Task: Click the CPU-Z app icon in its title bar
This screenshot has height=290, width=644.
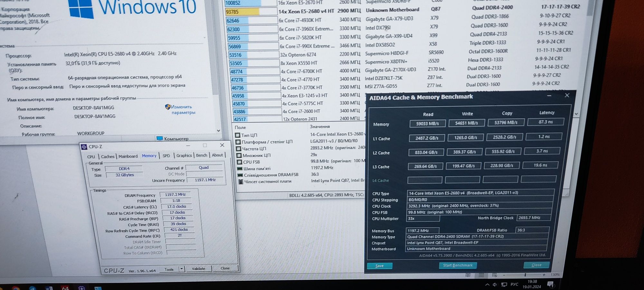Action: (x=84, y=147)
